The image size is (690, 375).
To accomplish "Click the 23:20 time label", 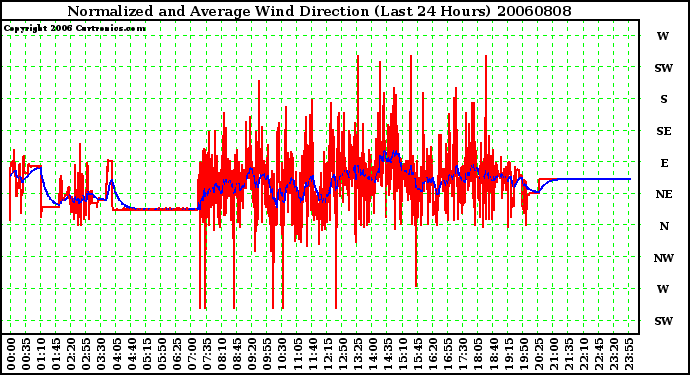I will tap(613, 354).
